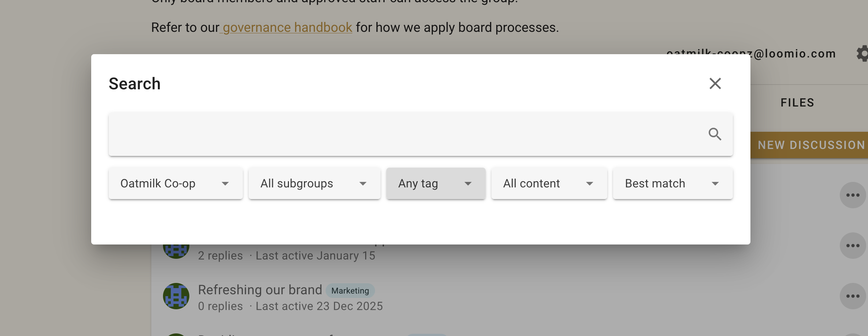Close the Search dialog
Screen dimensions: 868x336
point(715,83)
